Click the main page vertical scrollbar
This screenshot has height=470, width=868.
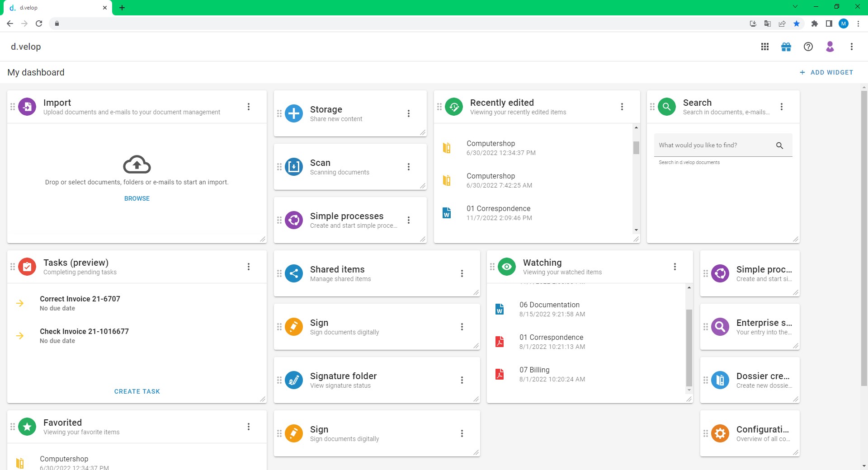(864, 237)
